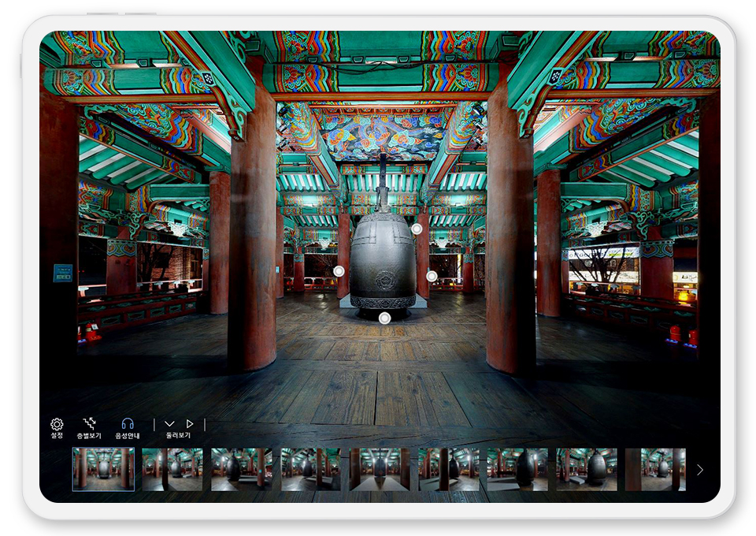
Task: Click the hotspot at the bell's upper right
Action: (417, 229)
